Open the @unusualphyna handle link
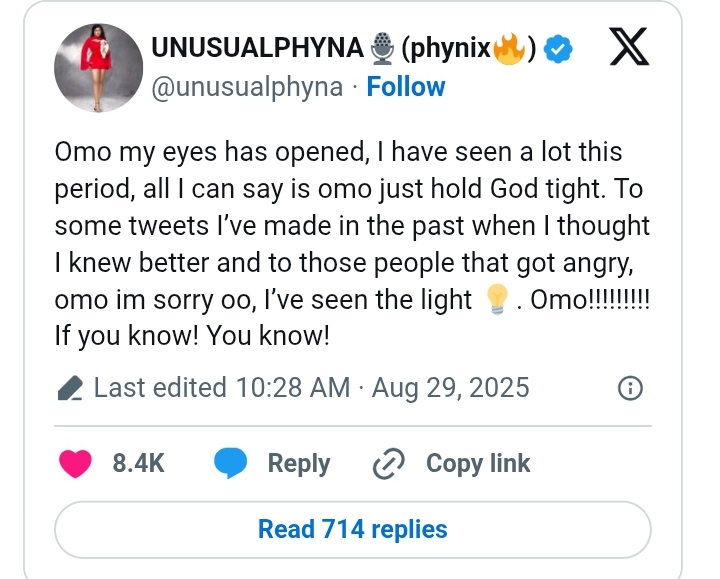 [247, 88]
